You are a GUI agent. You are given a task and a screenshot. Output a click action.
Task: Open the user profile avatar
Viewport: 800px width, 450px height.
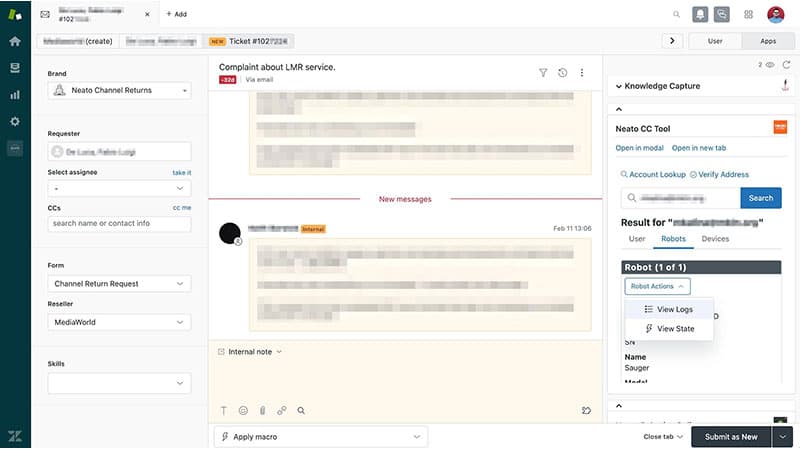[x=776, y=14]
